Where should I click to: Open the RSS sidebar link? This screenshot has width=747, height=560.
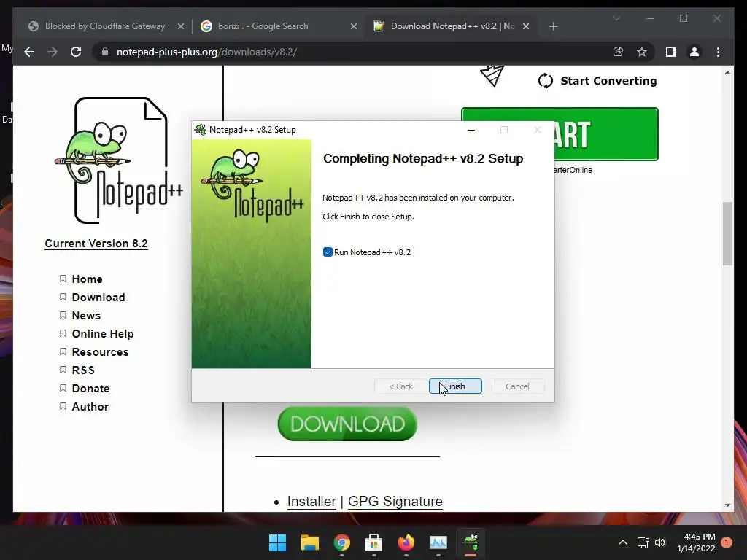(x=83, y=370)
